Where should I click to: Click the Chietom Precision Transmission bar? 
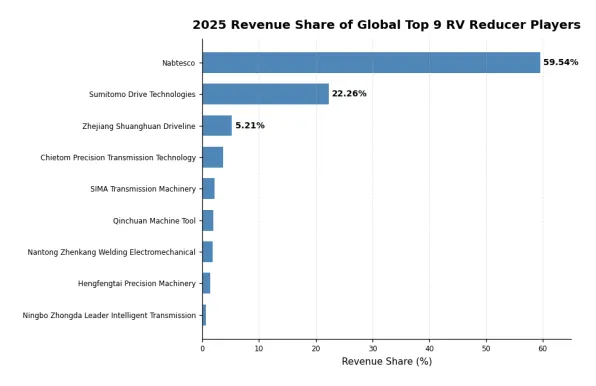(x=213, y=157)
